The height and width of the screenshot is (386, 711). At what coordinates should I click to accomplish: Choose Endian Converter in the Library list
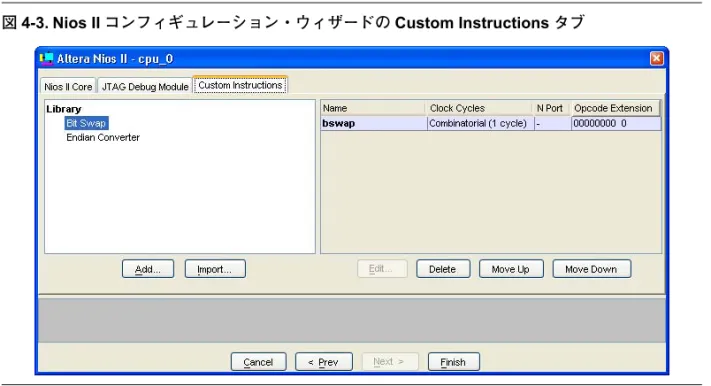point(103,137)
